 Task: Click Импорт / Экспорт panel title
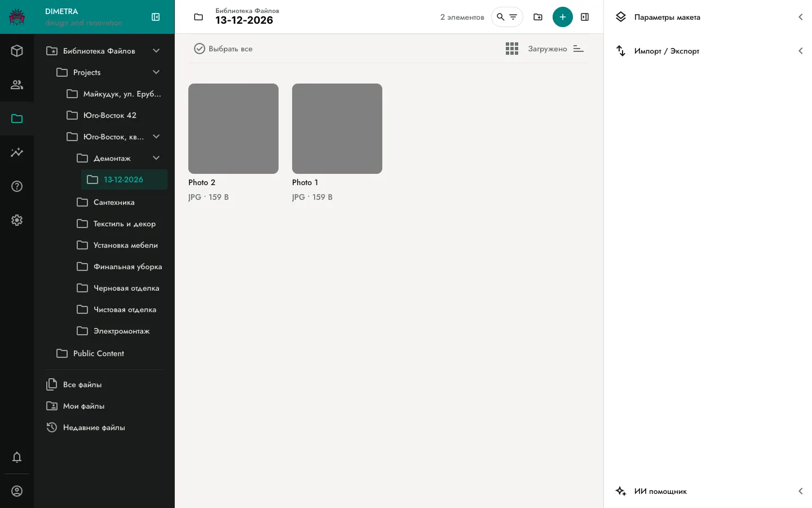(667, 51)
